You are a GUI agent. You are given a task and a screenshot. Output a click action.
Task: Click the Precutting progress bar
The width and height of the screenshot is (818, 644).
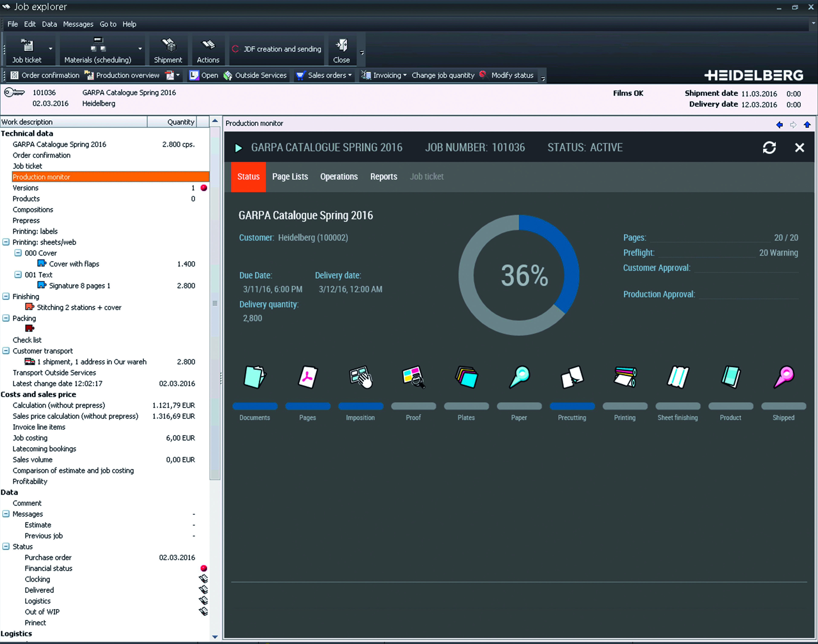572,406
